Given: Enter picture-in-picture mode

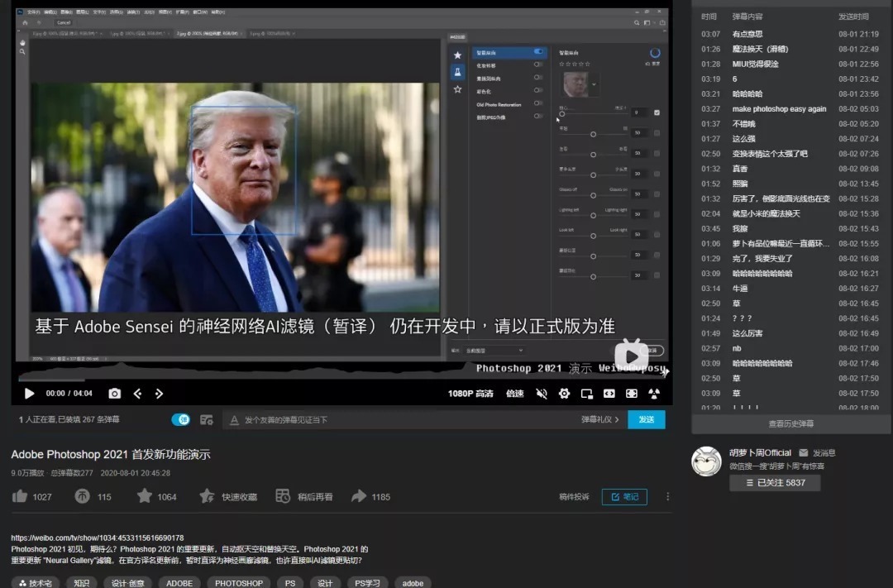Looking at the screenshot, I should coord(586,394).
